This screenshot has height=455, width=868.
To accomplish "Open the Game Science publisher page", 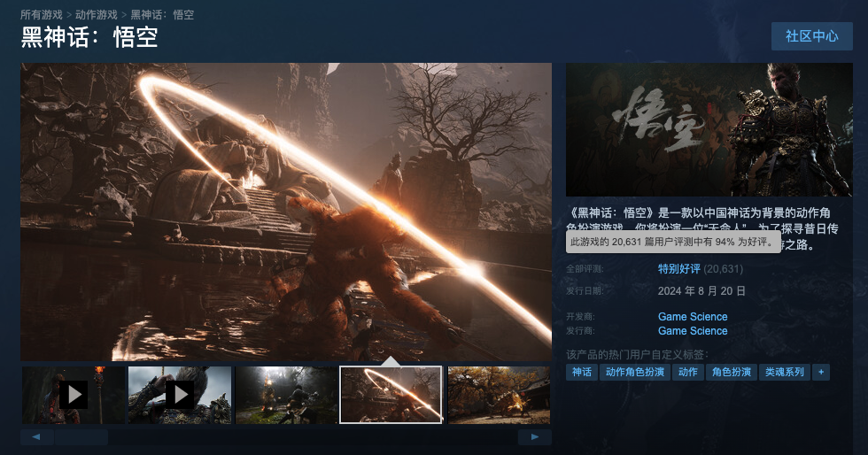I will pyautogui.click(x=693, y=331).
